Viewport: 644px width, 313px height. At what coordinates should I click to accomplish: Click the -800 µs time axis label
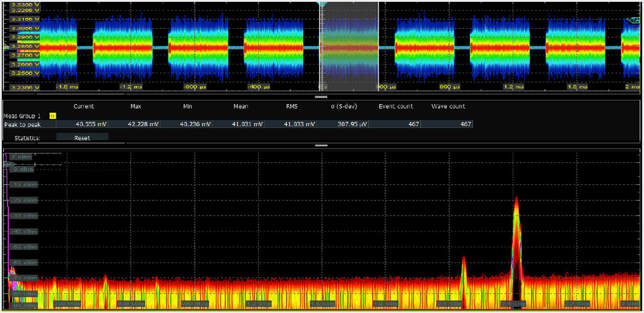[194, 87]
